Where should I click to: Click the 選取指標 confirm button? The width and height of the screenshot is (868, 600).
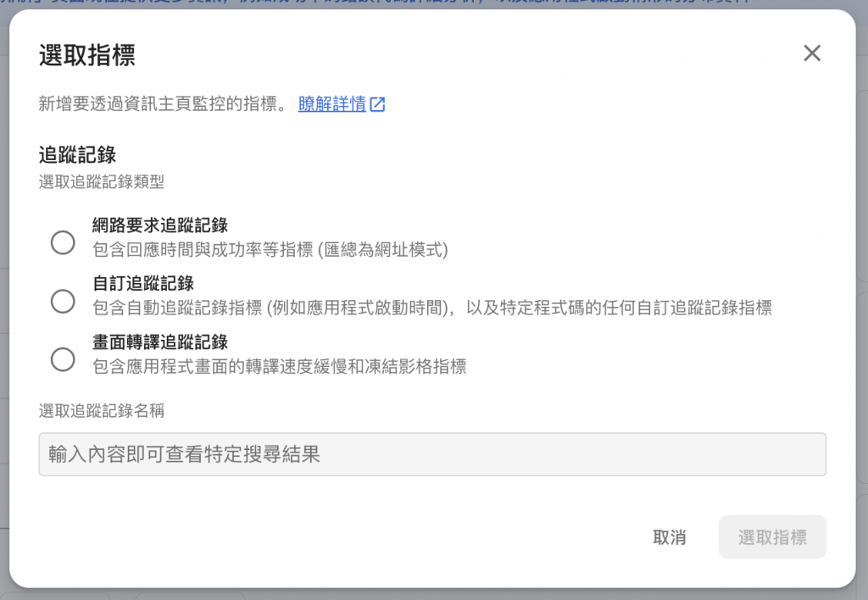coord(772,537)
